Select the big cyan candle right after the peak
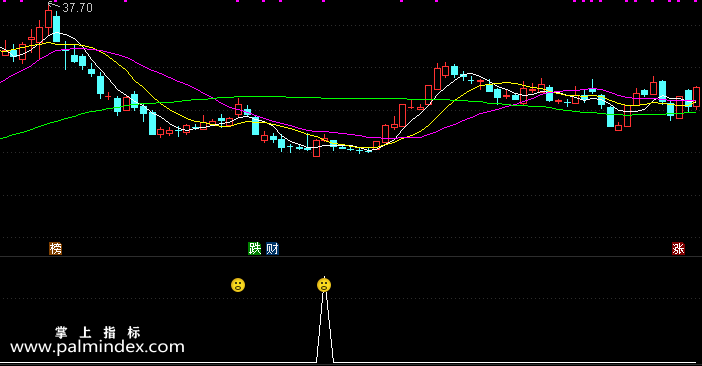Viewport: 702px width, 366px height. pos(57,28)
